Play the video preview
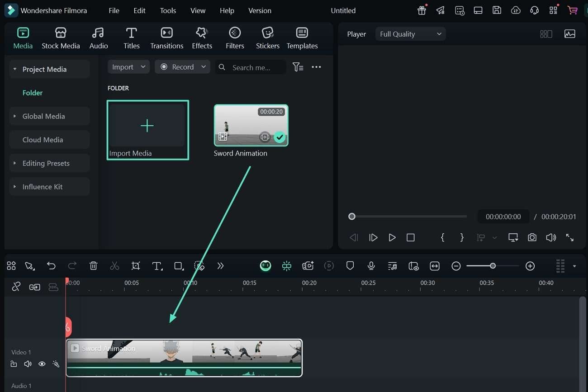This screenshot has width=588, height=392. (392, 237)
